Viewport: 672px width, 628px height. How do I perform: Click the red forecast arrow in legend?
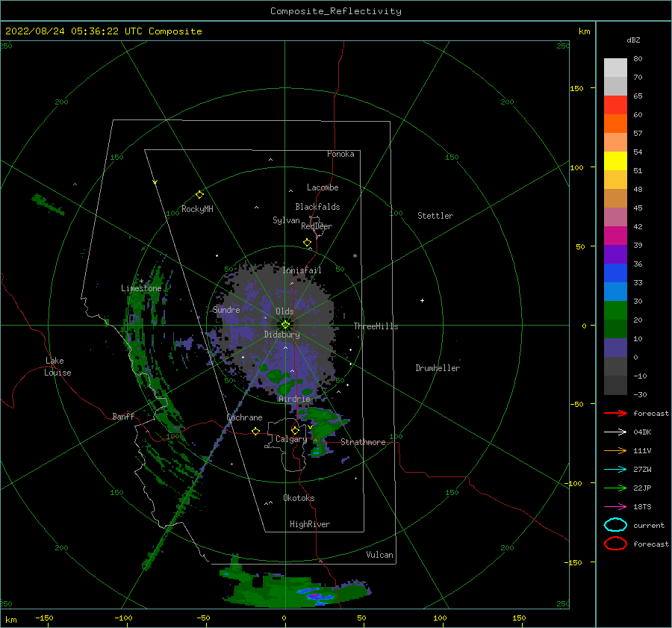pyautogui.click(x=615, y=413)
